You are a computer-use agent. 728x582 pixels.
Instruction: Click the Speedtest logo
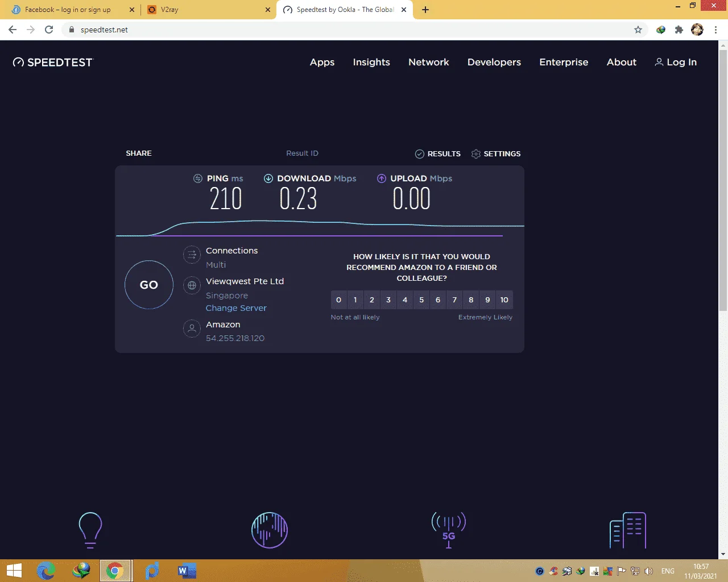pyautogui.click(x=52, y=63)
